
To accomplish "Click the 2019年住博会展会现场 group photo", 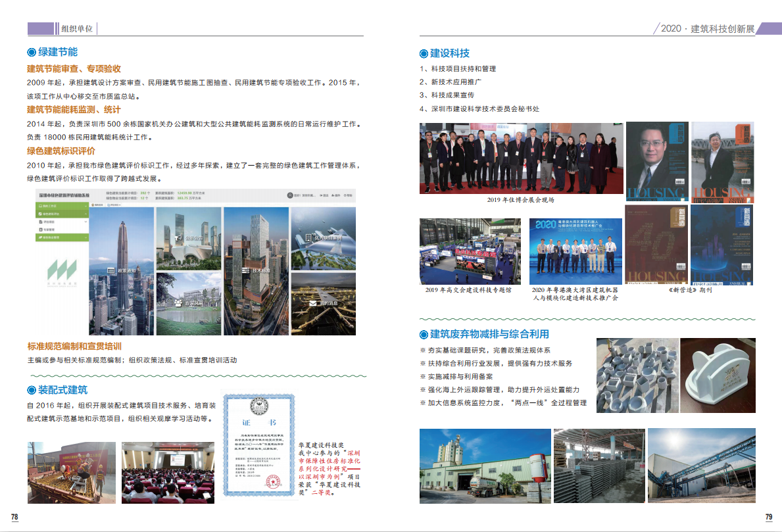I will 520,158.
